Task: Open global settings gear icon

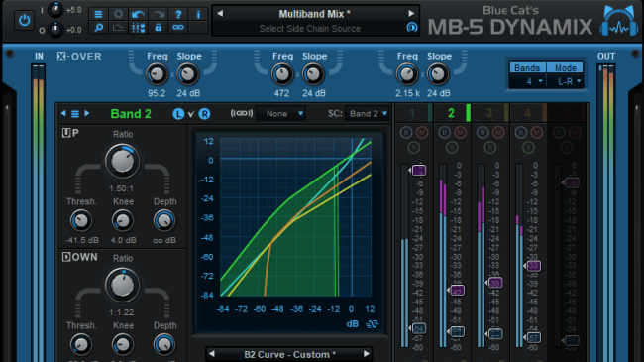Action: tap(118, 15)
